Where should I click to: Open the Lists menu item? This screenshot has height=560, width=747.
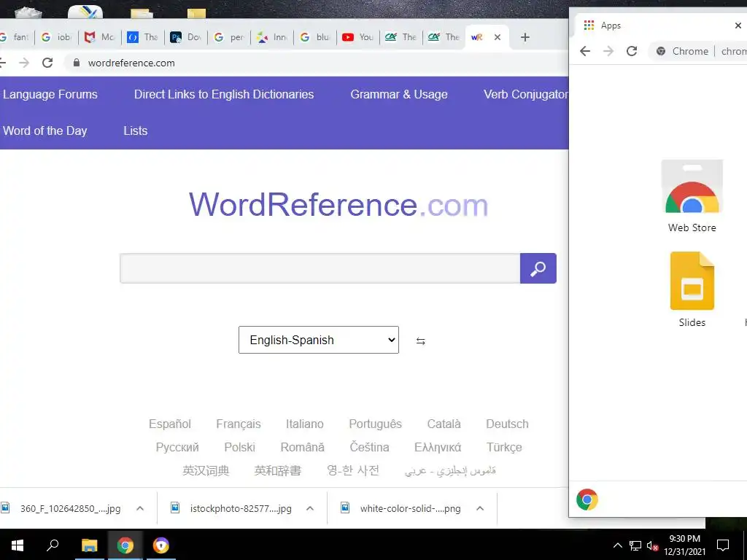[x=135, y=131]
